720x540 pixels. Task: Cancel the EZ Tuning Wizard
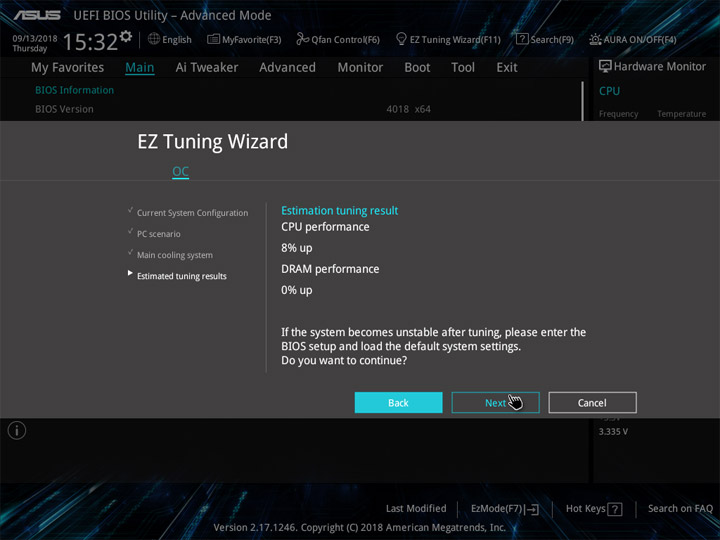(x=592, y=403)
